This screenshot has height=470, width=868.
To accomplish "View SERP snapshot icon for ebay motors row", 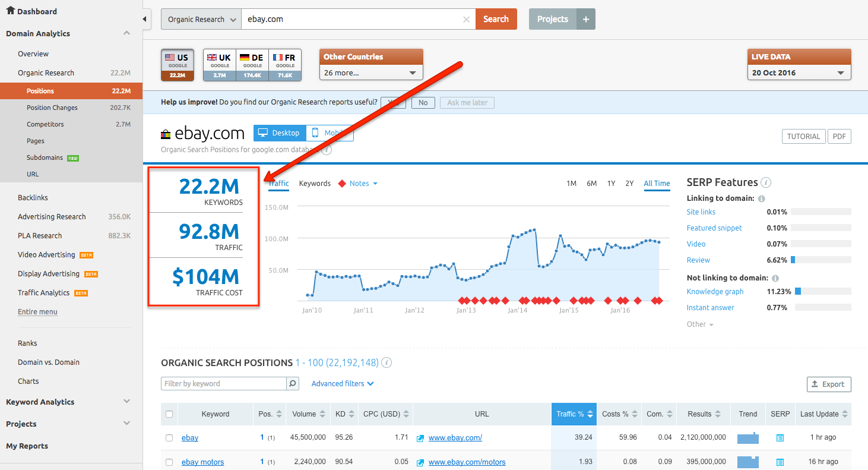I will point(780,462).
